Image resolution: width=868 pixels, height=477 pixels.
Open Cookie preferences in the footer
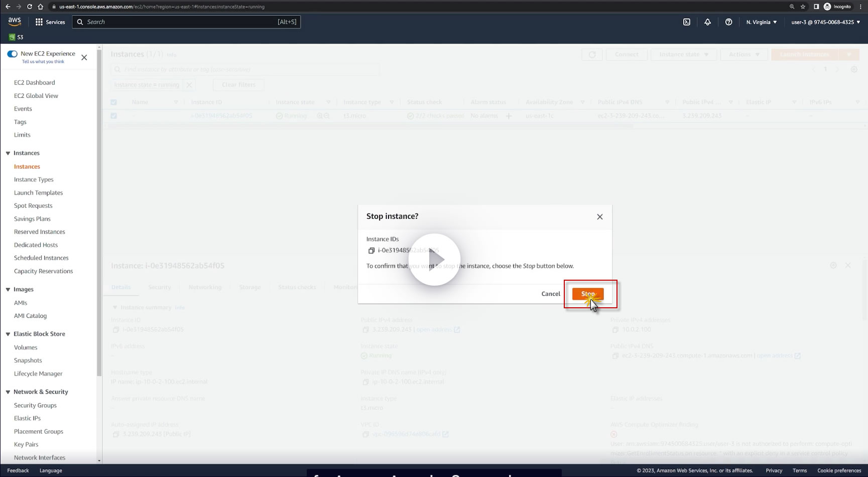pos(839,470)
